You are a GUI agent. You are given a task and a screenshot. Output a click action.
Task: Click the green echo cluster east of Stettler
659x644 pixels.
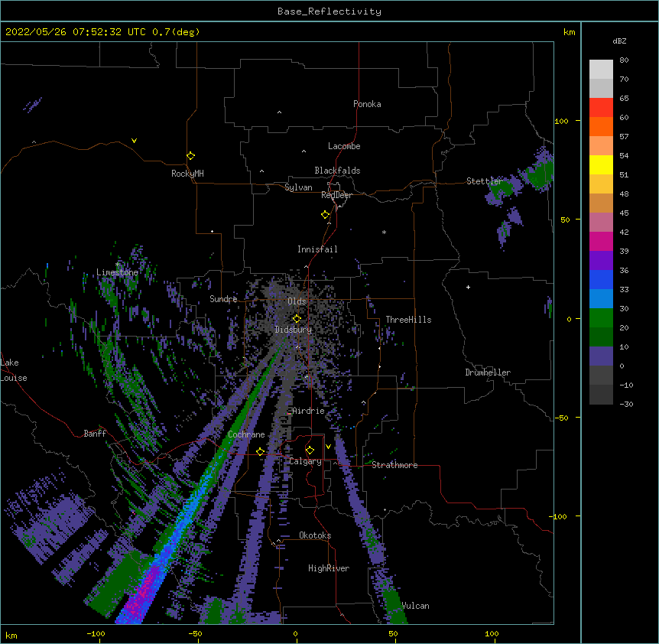[x=540, y=174]
